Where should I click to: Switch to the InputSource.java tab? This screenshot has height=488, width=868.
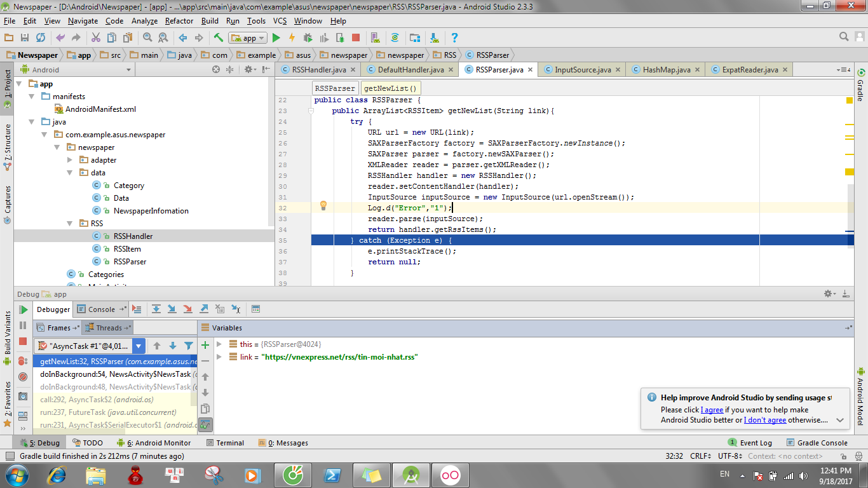click(582, 70)
